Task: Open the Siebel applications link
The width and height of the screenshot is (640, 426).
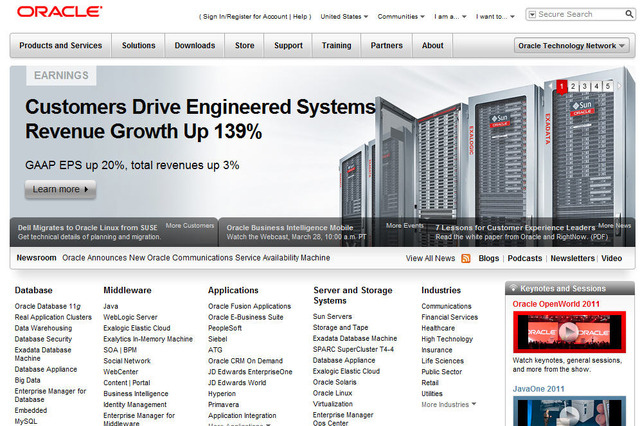Action: click(218, 339)
